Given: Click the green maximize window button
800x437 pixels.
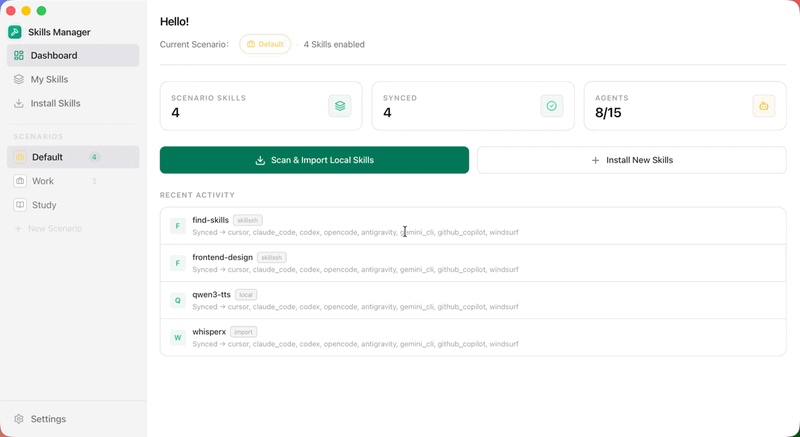Looking at the screenshot, I should click(x=41, y=11).
